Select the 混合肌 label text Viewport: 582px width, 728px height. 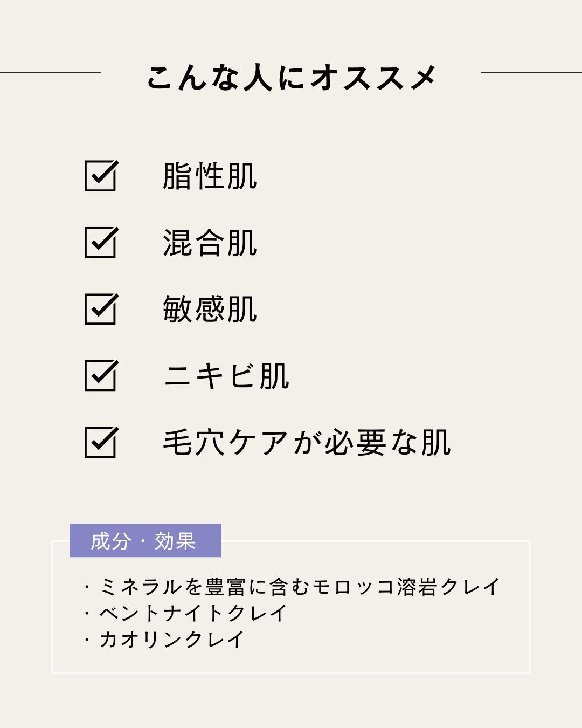pyautogui.click(x=210, y=243)
